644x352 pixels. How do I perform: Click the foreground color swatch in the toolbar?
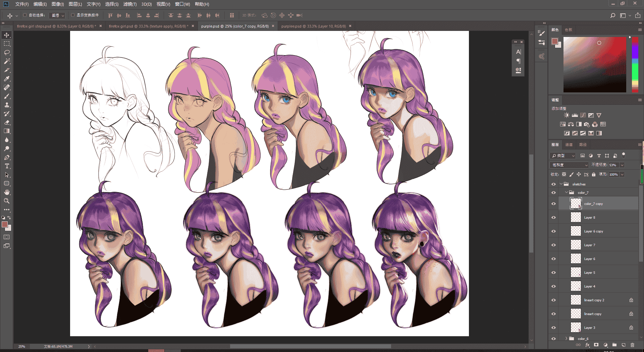[x=5, y=224]
